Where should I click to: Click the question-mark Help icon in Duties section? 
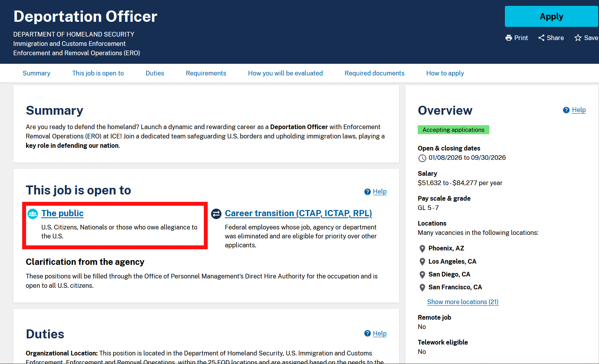click(x=368, y=333)
